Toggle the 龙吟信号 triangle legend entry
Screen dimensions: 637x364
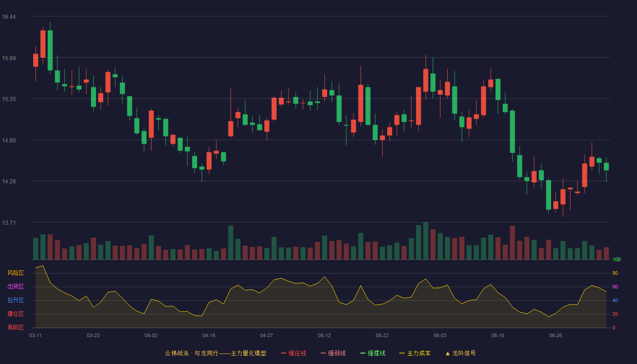click(x=460, y=353)
